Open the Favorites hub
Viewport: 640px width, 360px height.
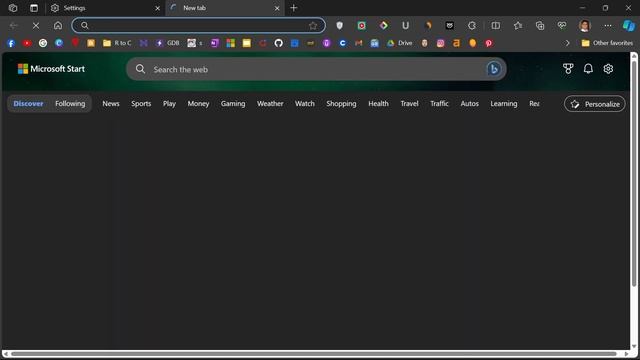coord(518,26)
